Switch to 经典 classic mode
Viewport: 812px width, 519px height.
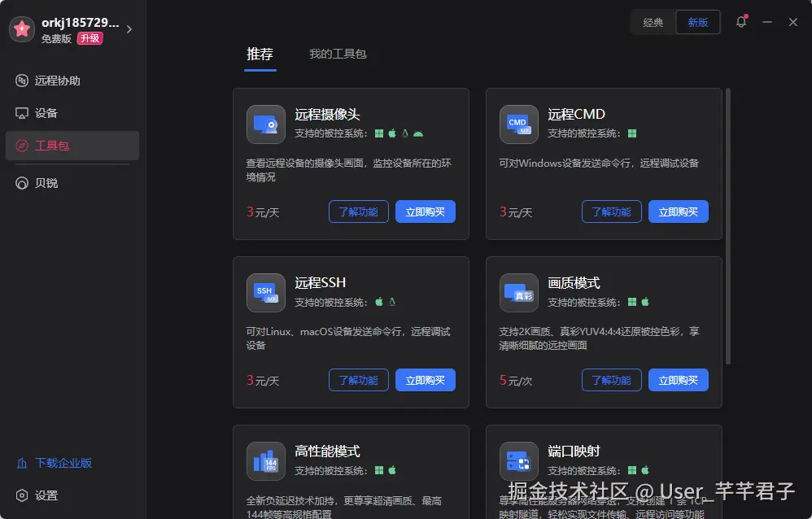pos(653,22)
